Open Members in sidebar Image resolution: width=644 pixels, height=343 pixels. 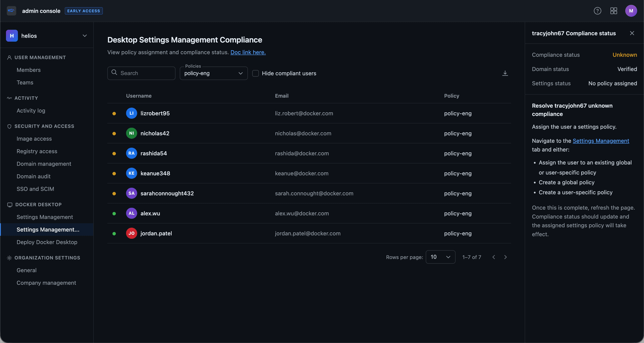(x=29, y=70)
